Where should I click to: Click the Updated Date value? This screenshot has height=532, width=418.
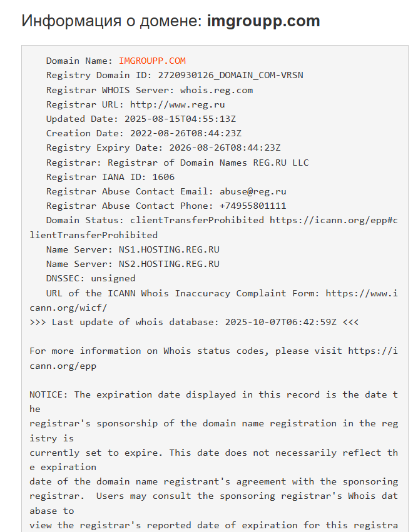pos(183,119)
